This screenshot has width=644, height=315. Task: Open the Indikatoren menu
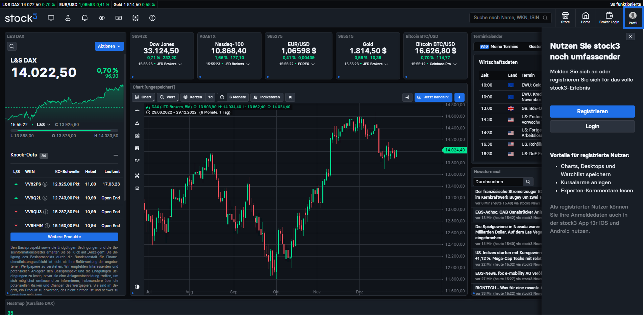tap(267, 97)
